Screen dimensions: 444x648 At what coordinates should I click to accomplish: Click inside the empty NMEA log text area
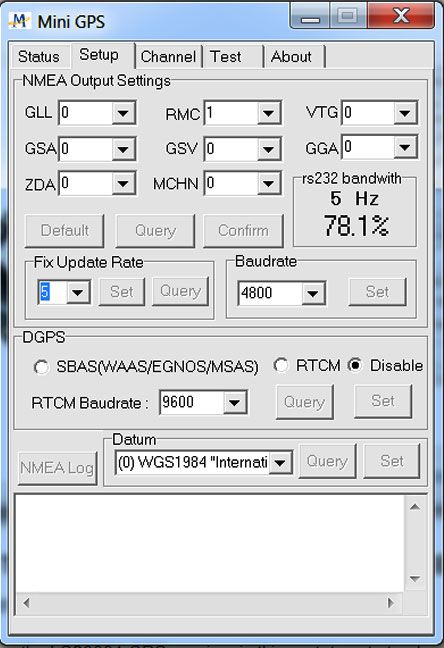click(210, 543)
